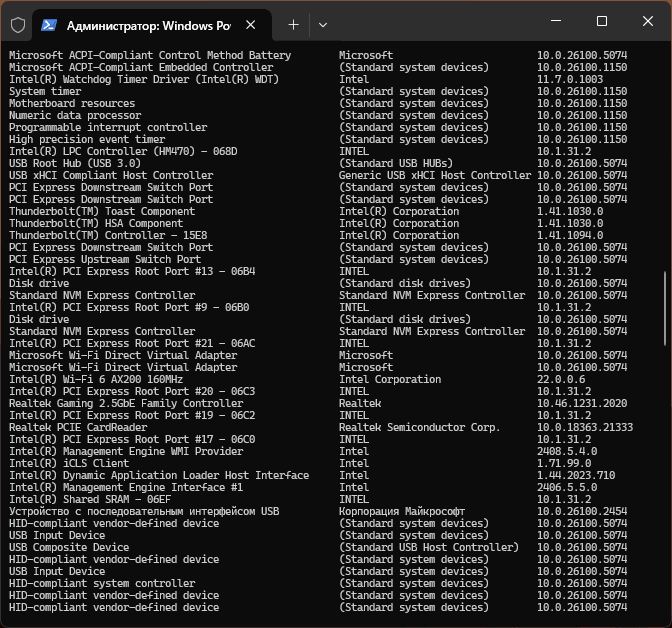
Task: Minimize the terminal window
Action: [556, 21]
